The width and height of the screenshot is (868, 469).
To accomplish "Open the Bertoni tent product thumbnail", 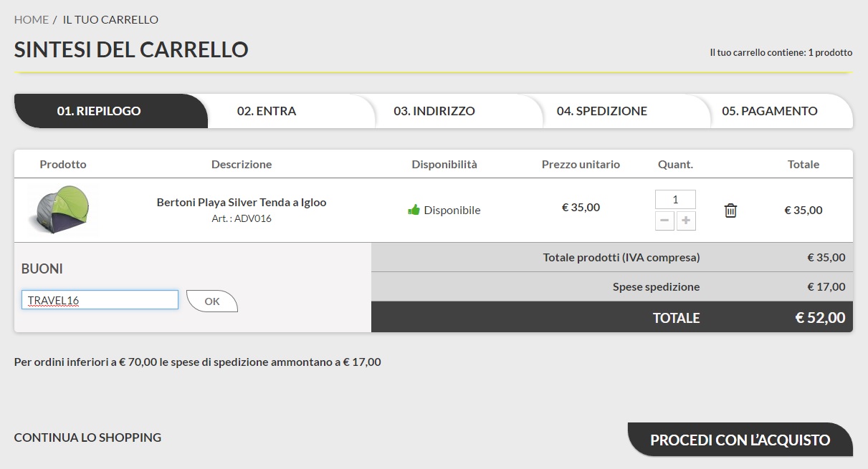I will (x=62, y=210).
